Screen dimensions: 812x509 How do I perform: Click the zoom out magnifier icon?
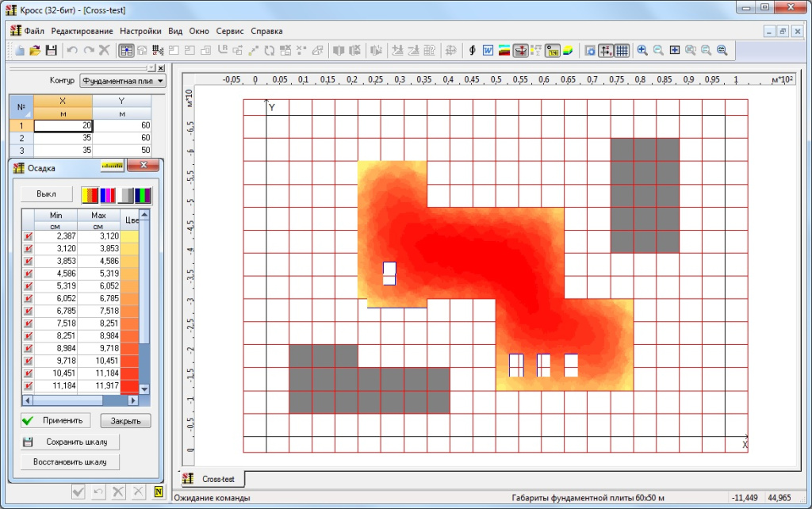658,50
